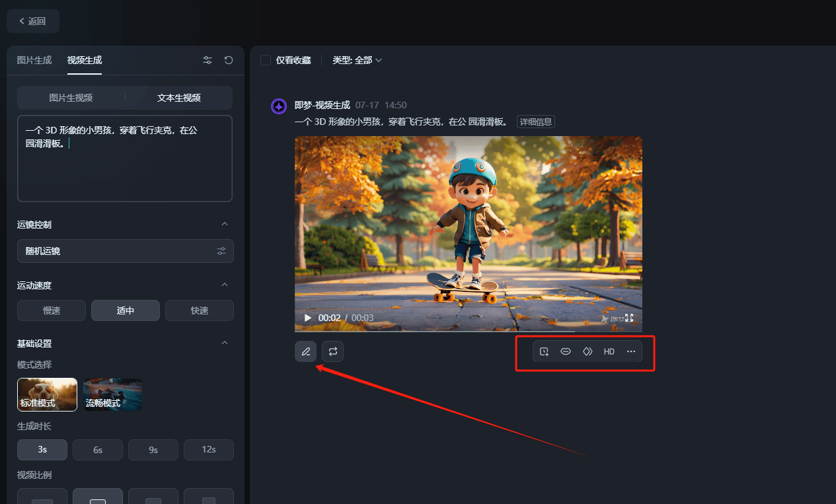The height and width of the screenshot is (504, 836).
Task: Click inside the prompt text input field
Action: (124, 159)
